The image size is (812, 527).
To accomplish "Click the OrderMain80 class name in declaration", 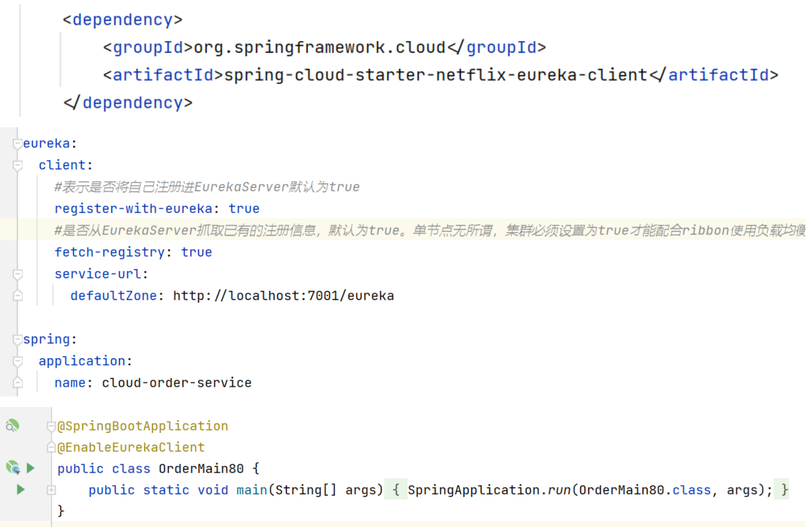I will coord(201,469).
